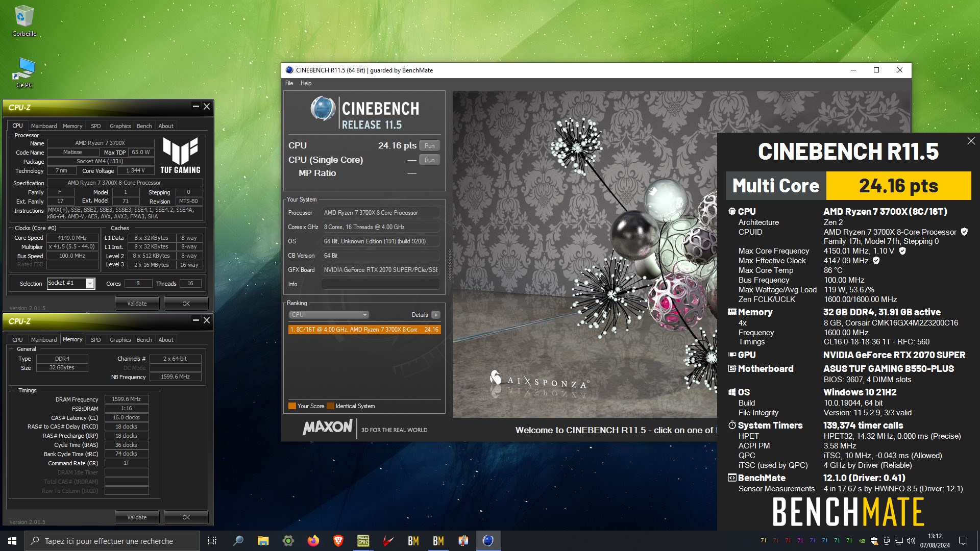Click the DRAM Frequency value 1599.6 MHz
This screenshot has height=551, width=980.
point(126,399)
